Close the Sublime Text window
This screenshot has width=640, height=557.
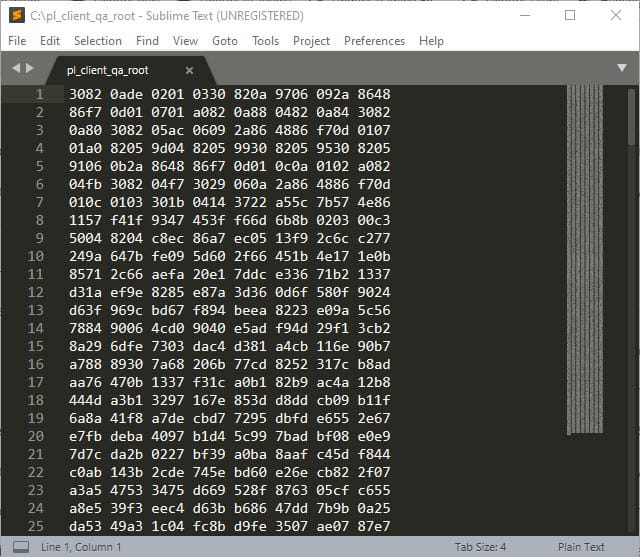coord(616,16)
